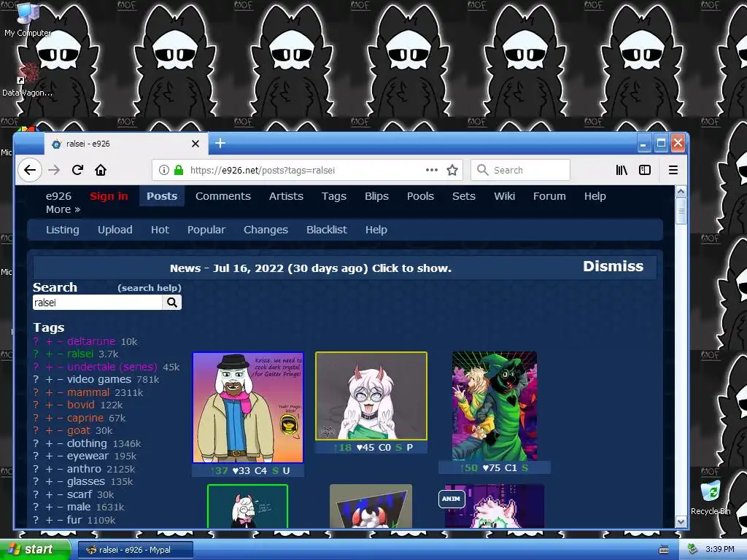Select 'ralsei - e926 - Mypal' taskbar button
Screen dimensions: 747x560
(135, 550)
